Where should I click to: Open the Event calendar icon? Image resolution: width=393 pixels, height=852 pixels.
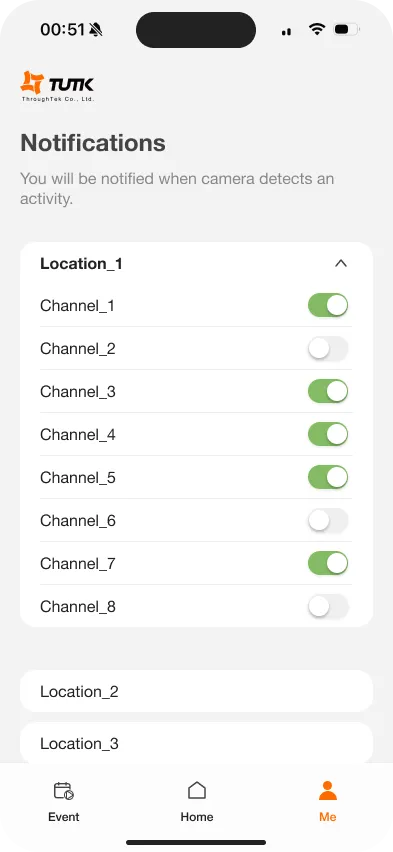tap(64, 791)
